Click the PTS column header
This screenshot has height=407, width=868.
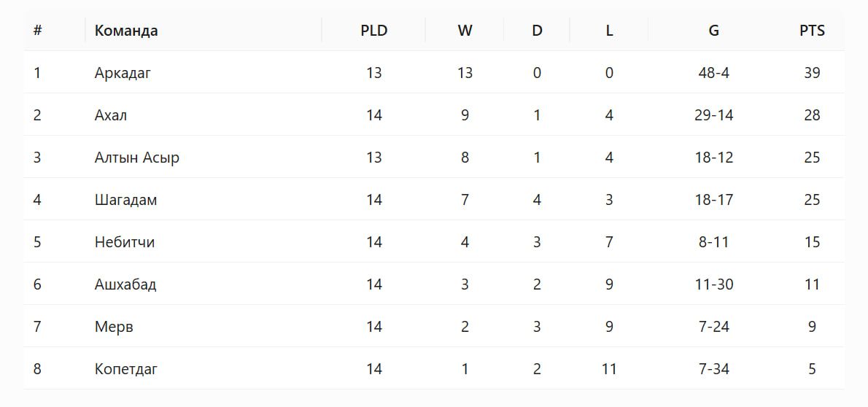812,31
